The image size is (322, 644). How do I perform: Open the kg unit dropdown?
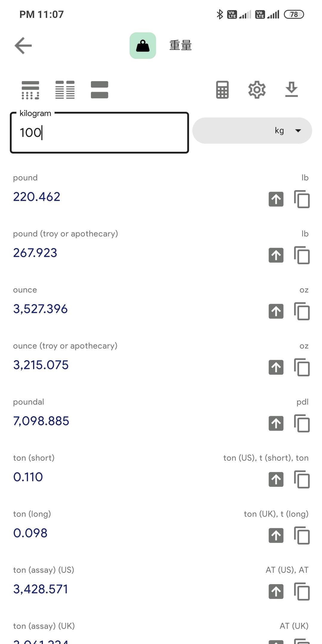coord(252,131)
